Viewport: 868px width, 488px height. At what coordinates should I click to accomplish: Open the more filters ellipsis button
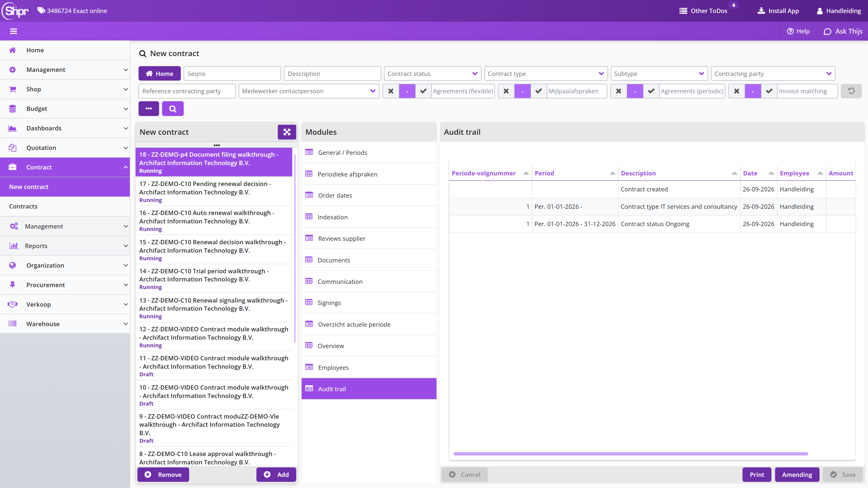(x=149, y=109)
